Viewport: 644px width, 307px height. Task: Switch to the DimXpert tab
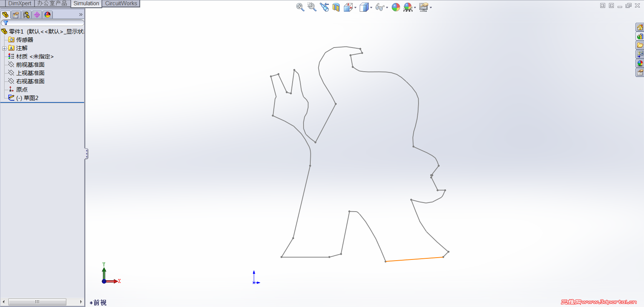coord(20,3)
